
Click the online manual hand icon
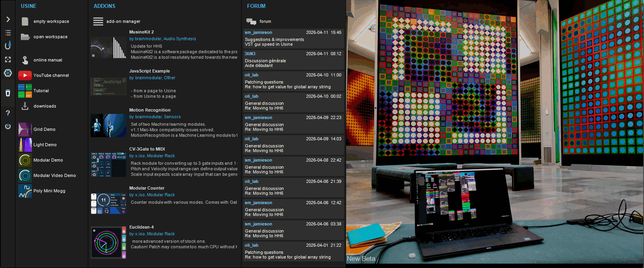click(x=25, y=60)
